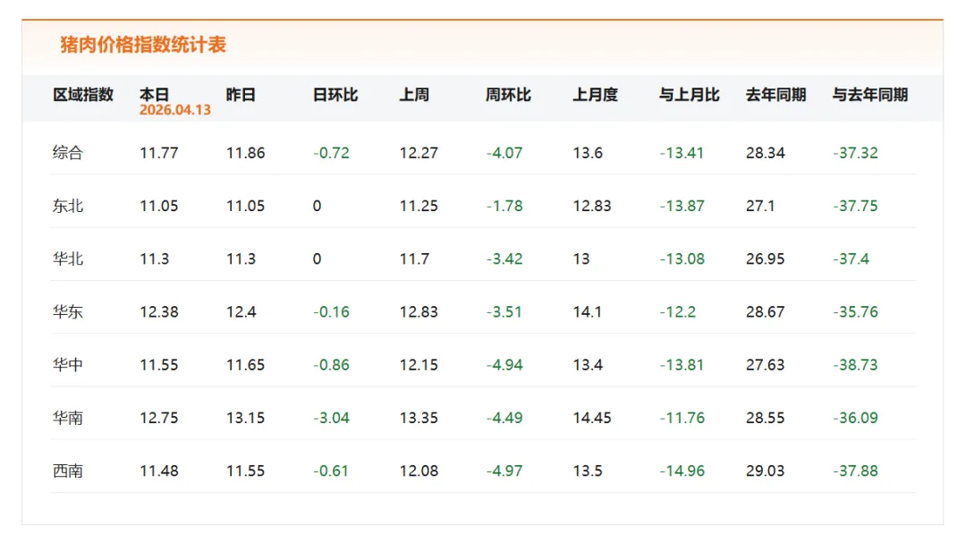Click 西南 去年同期 value 29.03

coord(765,471)
